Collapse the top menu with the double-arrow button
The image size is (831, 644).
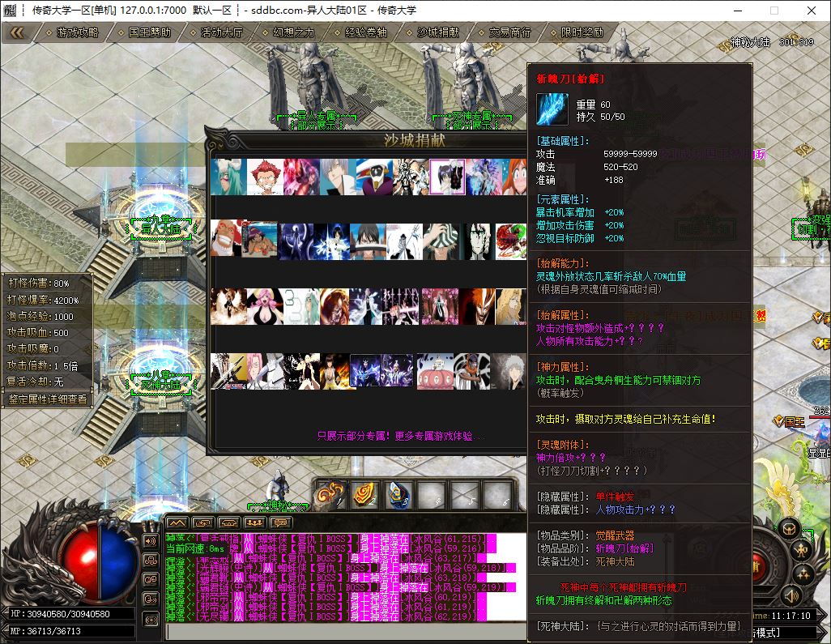click(x=17, y=33)
